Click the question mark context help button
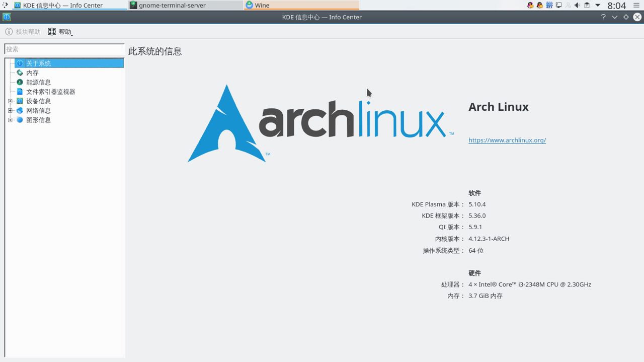Viewport: 644px width, 362px height. 603,17
